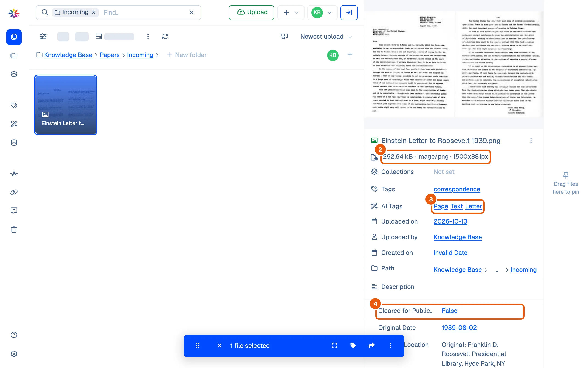
Task: Open Collections from the sidebar
Action: tap(14, 74)
